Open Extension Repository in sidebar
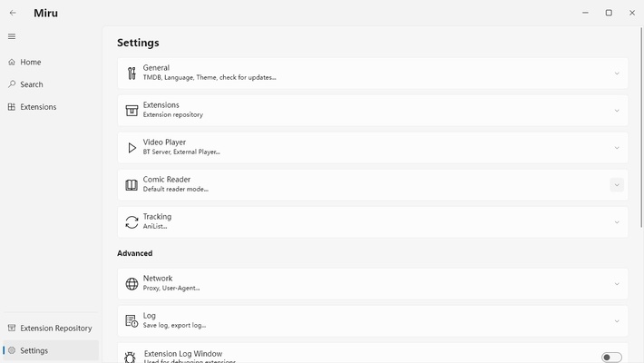This screenshot has height=363, width=644. 55,329
